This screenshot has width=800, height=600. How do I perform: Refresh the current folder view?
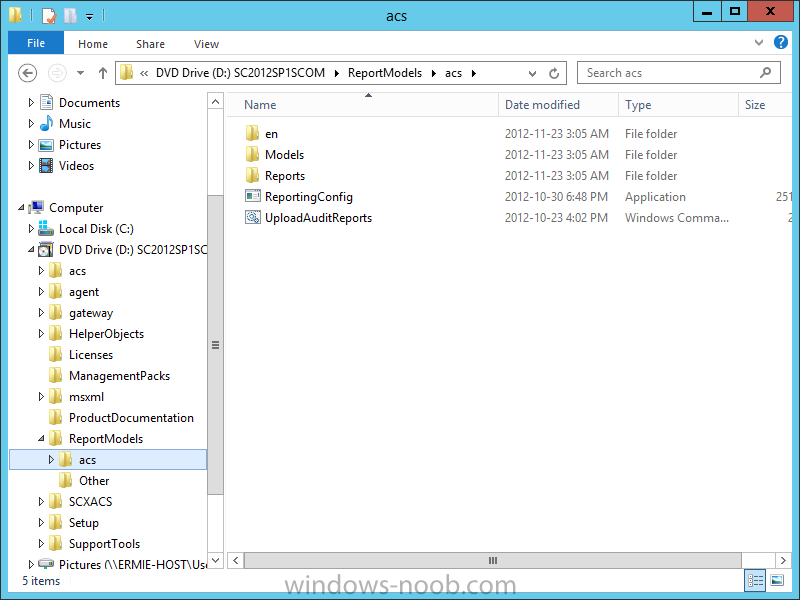pyautogui.click(x=554, y=73)
